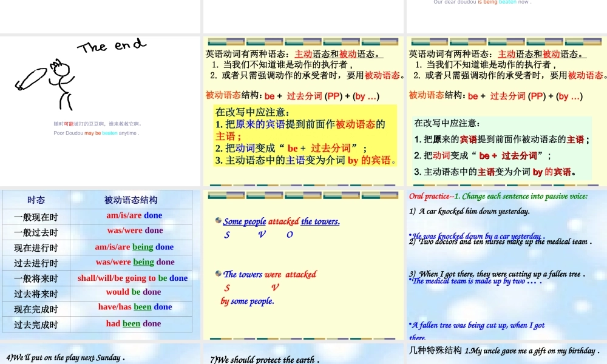The image size is (607, 364).
Task: Click the "Poor Doudou may be beaten anytime" caption
Action: 97,133
